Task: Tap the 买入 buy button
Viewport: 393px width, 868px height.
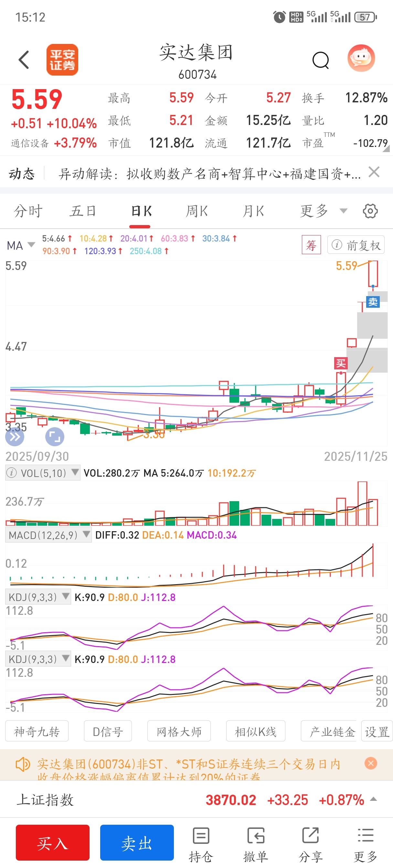Action: (x=53, y=842)
